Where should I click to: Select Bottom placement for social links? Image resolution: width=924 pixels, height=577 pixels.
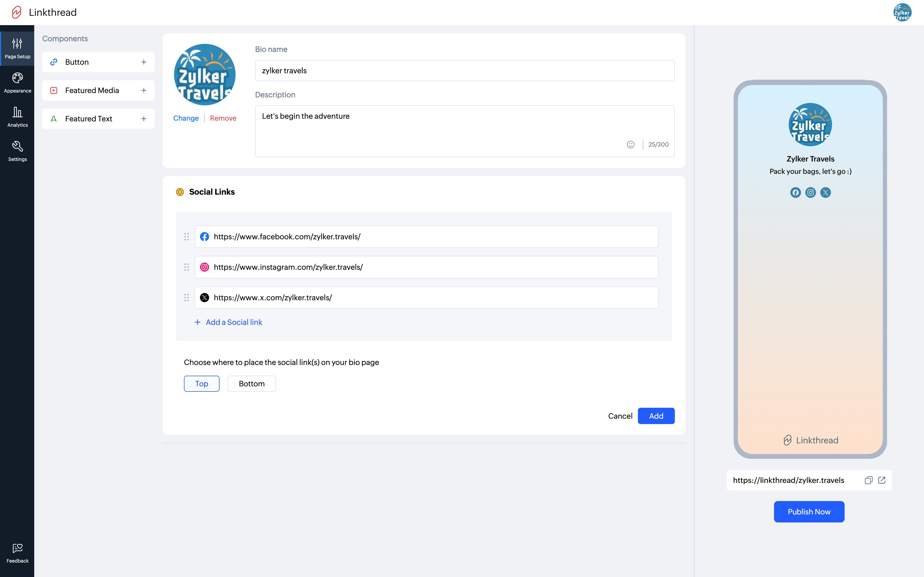[x=251, y=383]
